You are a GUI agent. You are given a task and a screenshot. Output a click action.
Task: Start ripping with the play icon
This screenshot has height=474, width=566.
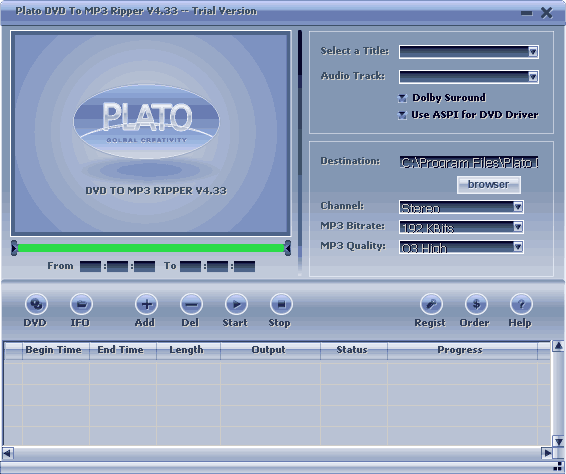pos(236,304)
